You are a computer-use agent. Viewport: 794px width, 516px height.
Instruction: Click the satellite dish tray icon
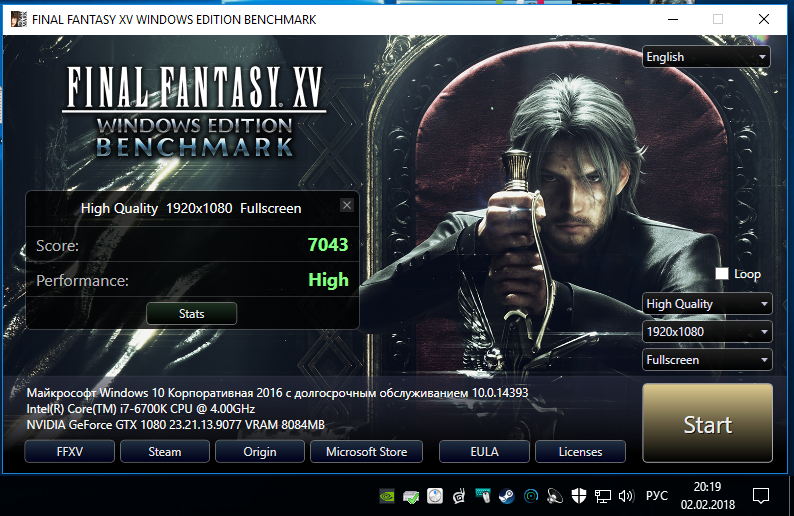[555, 496]
